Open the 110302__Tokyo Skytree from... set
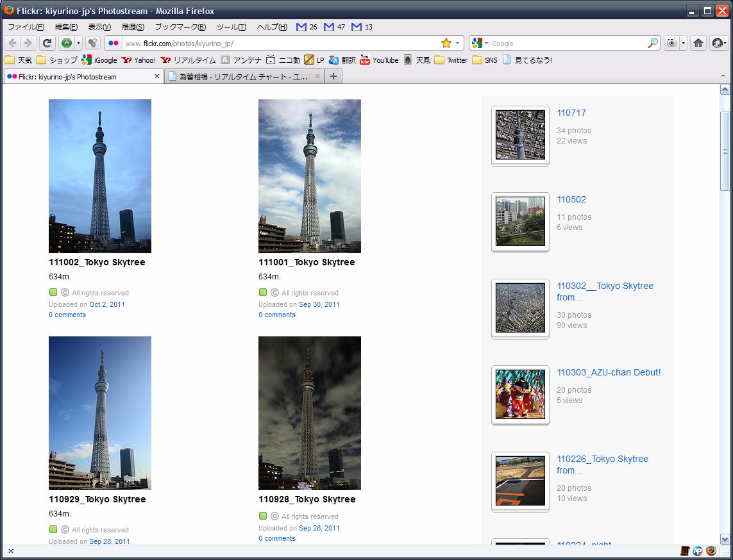 pos(605,292)
